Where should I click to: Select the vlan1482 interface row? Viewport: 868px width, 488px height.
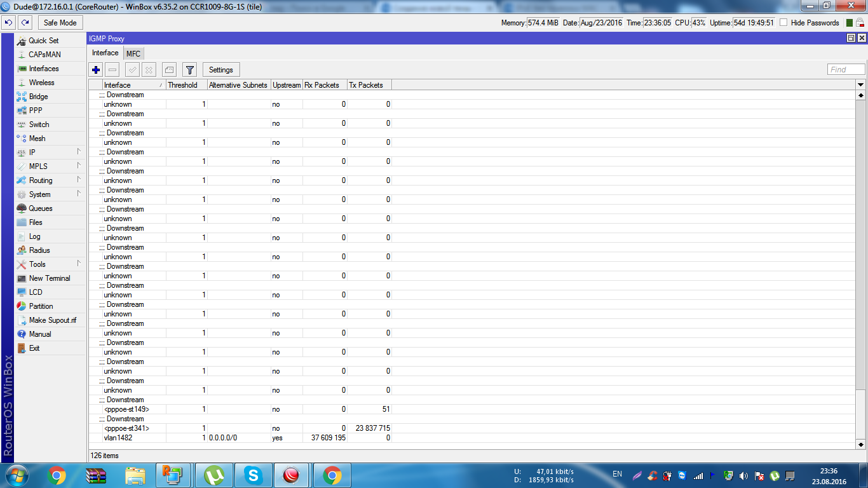pos(473,438)
